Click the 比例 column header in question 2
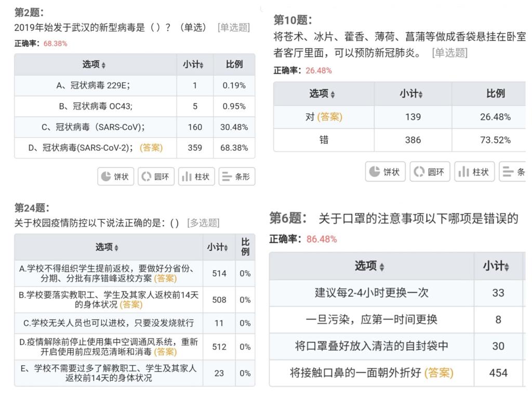 [x=234, y=64]
